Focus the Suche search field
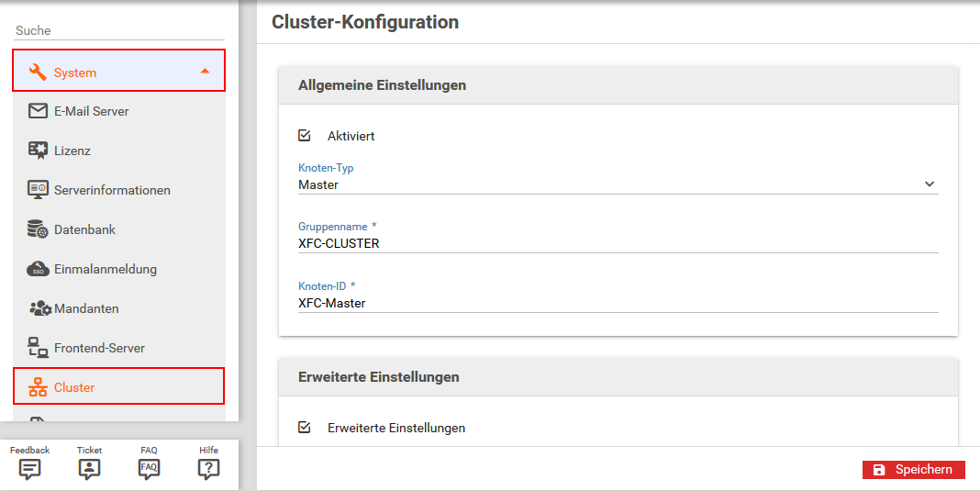Viewport: 980px width, 491px height. tap(118, 30)
